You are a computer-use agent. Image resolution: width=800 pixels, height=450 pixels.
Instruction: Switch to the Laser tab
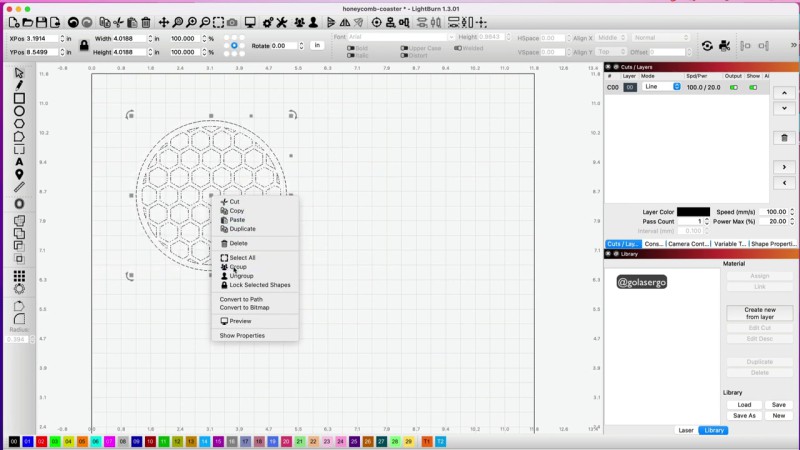pos(686,430)
